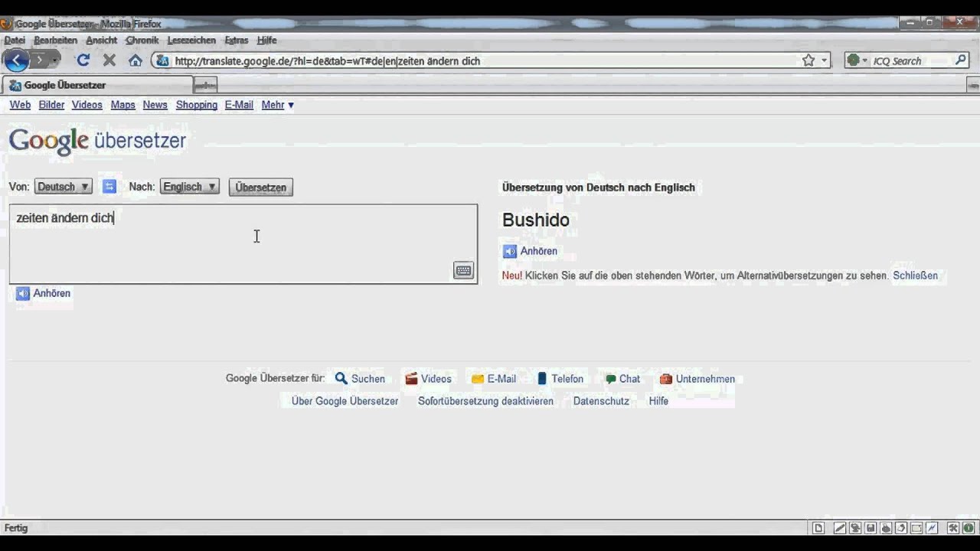Viewport: 980px width, 551px height.
Task: Open Über Google Übersetzer link
Action: [x=345, y=401]
